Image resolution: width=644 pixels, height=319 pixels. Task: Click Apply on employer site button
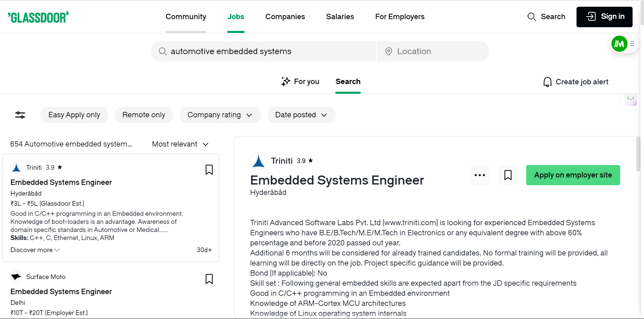point(573,175)
